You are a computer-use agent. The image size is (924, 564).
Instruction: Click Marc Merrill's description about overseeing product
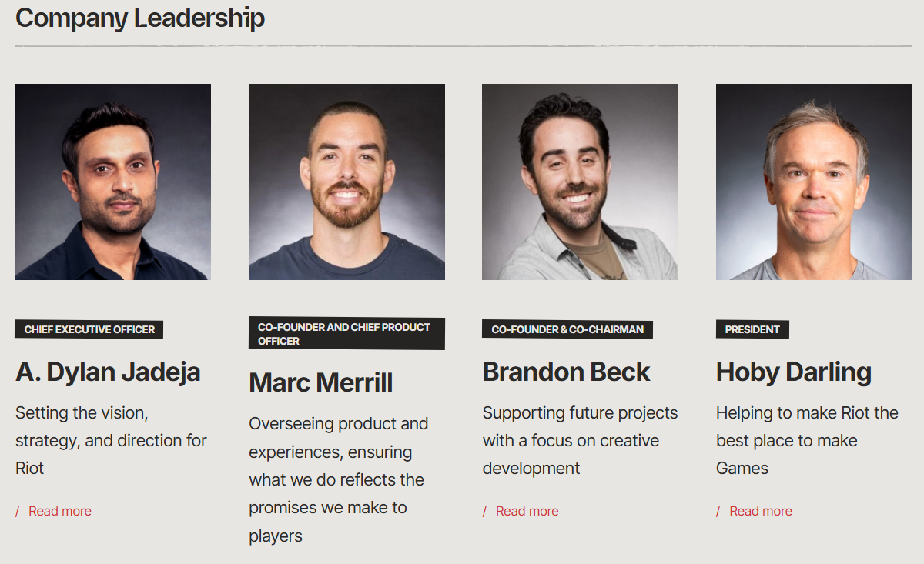[x=339, y=479]
